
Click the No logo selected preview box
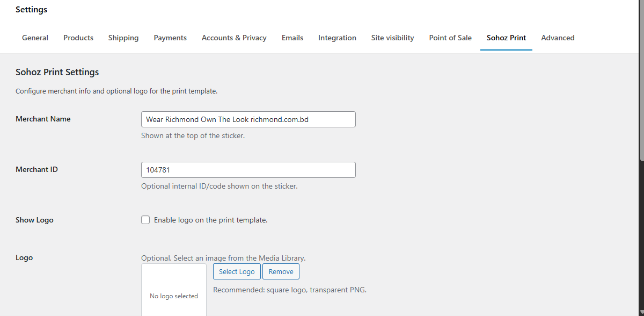[x=173, y=290]
